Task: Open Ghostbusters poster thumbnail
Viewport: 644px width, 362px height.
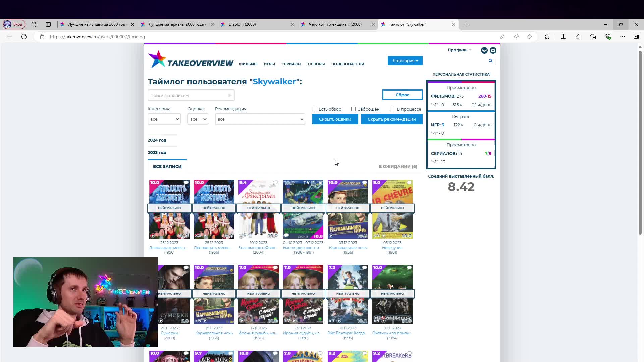Action: 392,295
